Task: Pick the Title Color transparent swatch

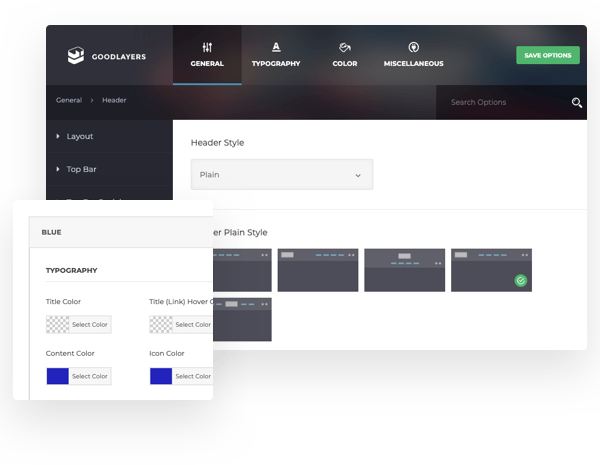Action: point(57,324)
